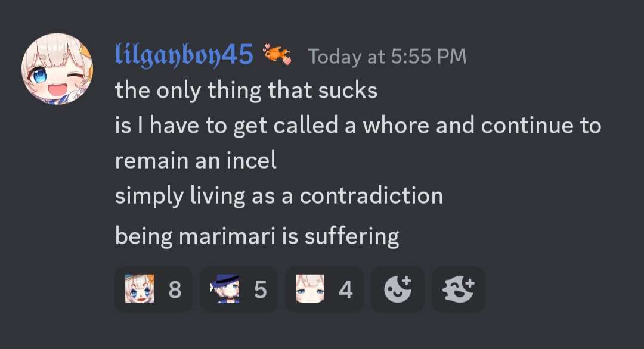The height and width of the screenshot is (349, 644).
Task: Click the text 'the only thing that sucks'
Action: (x=246, y=90)
